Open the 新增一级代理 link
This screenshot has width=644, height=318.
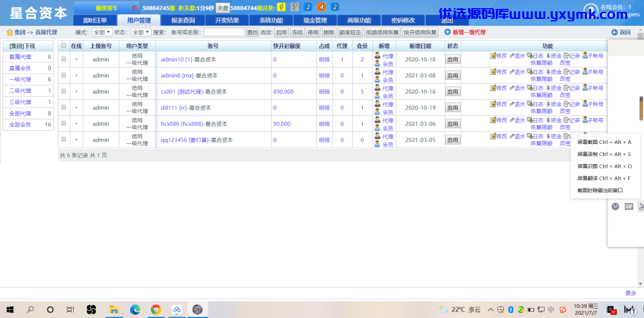coord(469,33)
